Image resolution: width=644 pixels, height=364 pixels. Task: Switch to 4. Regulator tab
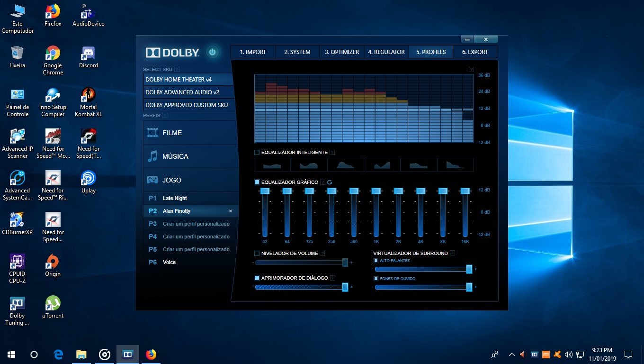(x=386, y=52)
